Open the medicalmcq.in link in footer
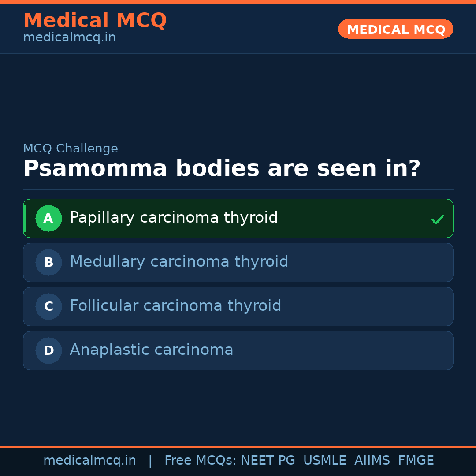Image resolution: width=476 pixels, height=476 pixels. [x=89, y=461]
